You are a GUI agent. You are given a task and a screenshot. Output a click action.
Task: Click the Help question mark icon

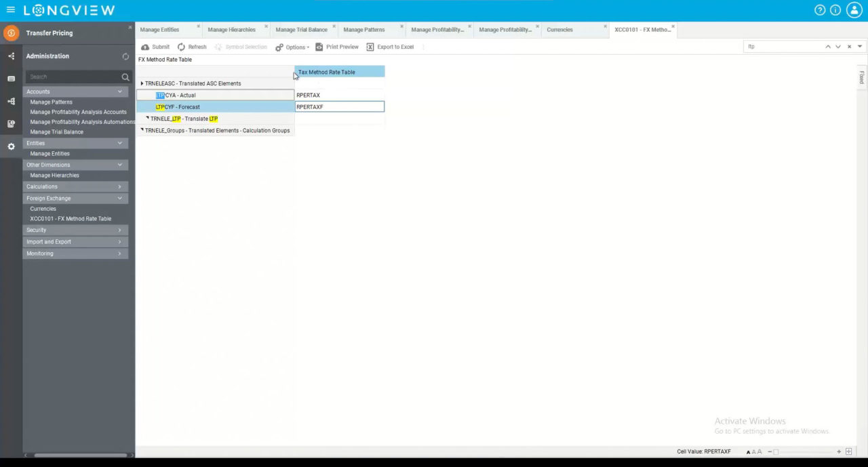[820, 9]
